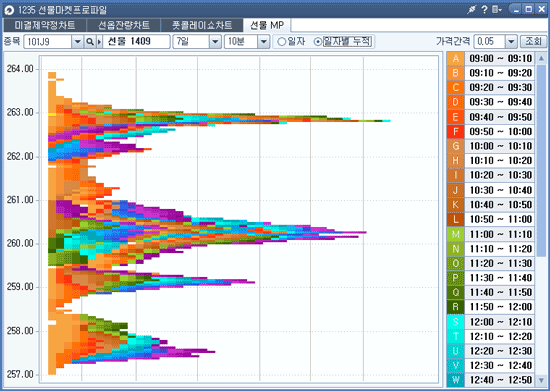The height and width of the screenshot is (391, 550).
Task: Open the 7일 period dropdown
Action: click(x=215, y=42)
